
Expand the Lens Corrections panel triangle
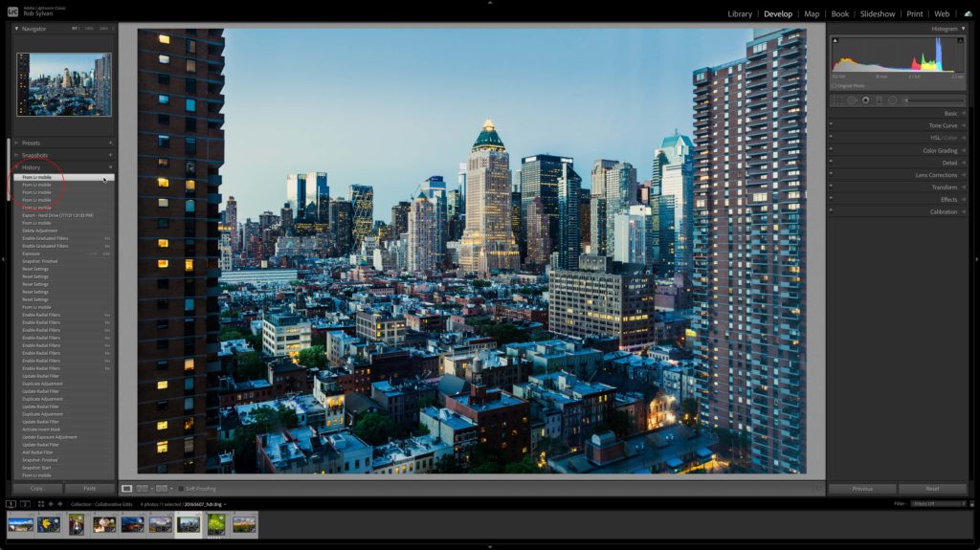click(963, 175)
